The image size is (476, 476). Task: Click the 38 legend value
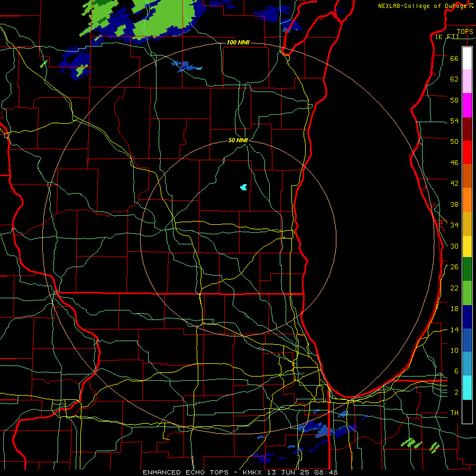point(454,204)
